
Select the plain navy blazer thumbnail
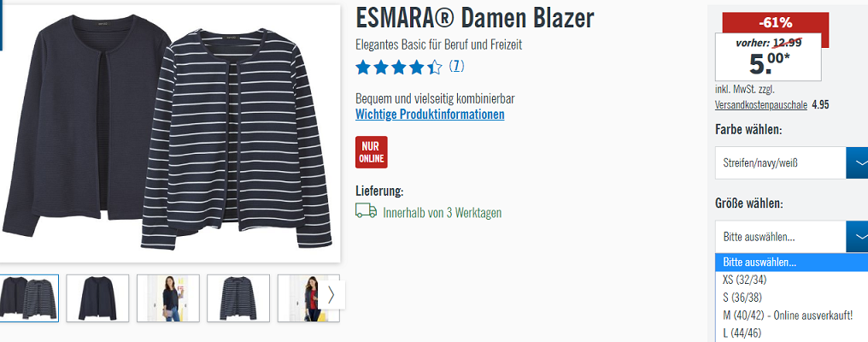pos(97,298)
